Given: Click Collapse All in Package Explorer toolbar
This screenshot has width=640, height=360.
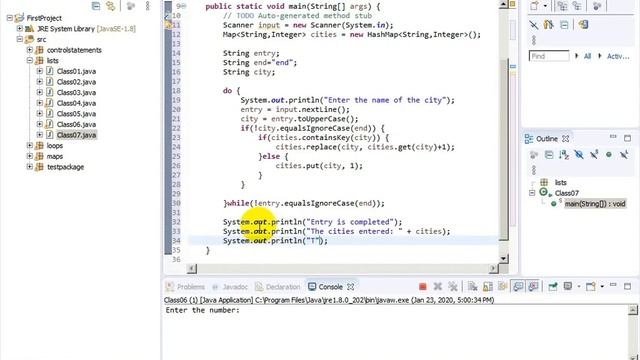Looking at the screenshot, I should [96, 6].
